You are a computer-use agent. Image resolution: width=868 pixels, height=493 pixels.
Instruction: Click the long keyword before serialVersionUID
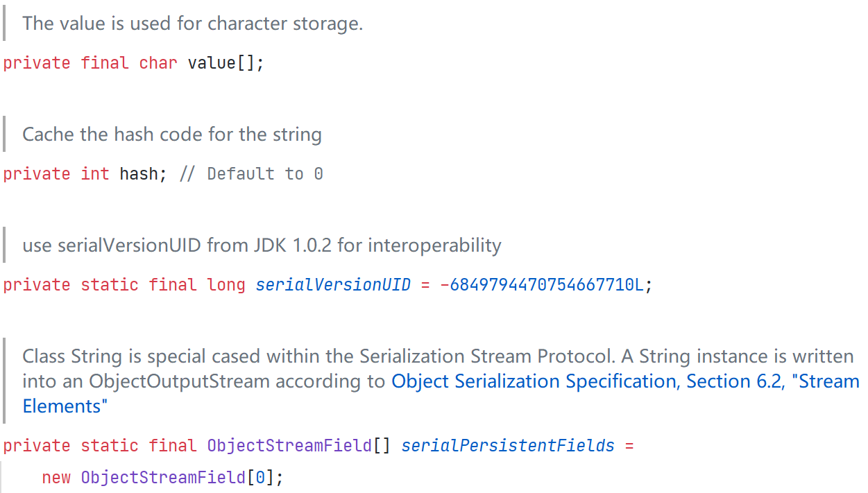pos(226,285)
